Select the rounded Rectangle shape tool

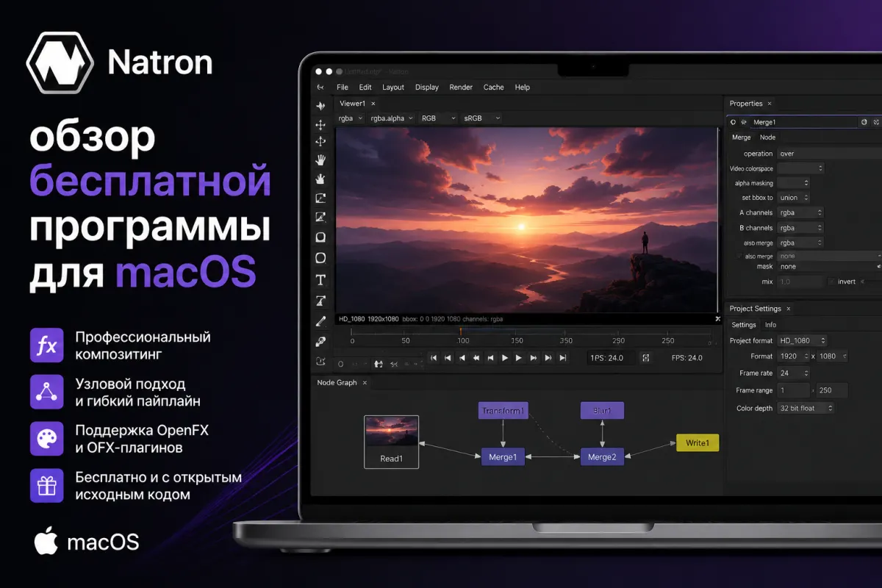click(x=320, y=237)
